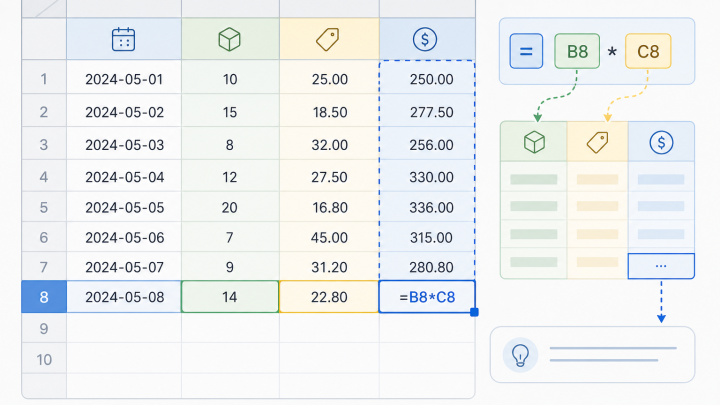Click the dollar icon in spreadsheet header
The image size is (720, 405).
(425, 39)
